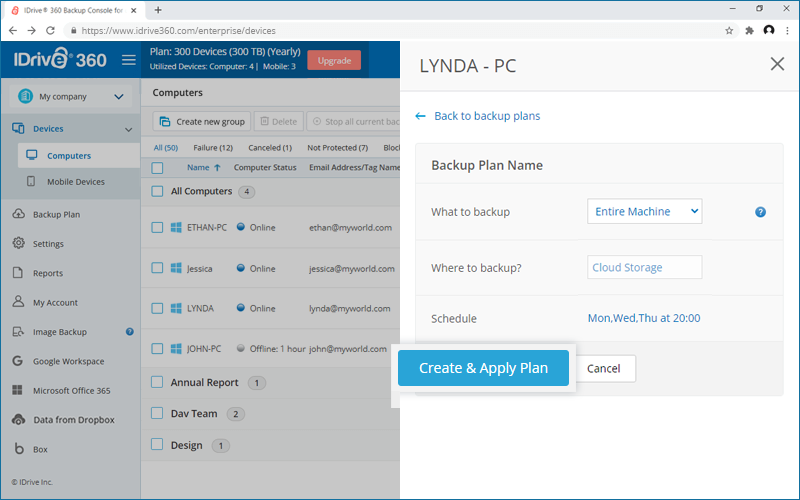Select the ETHAN-PC checkbox
The width and height of the screenshot is (800, 500).
tap(157, 228)
